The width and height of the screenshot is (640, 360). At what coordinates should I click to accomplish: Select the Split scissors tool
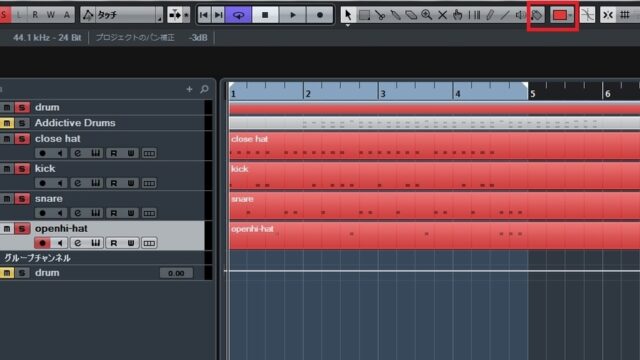coord(380,15)
